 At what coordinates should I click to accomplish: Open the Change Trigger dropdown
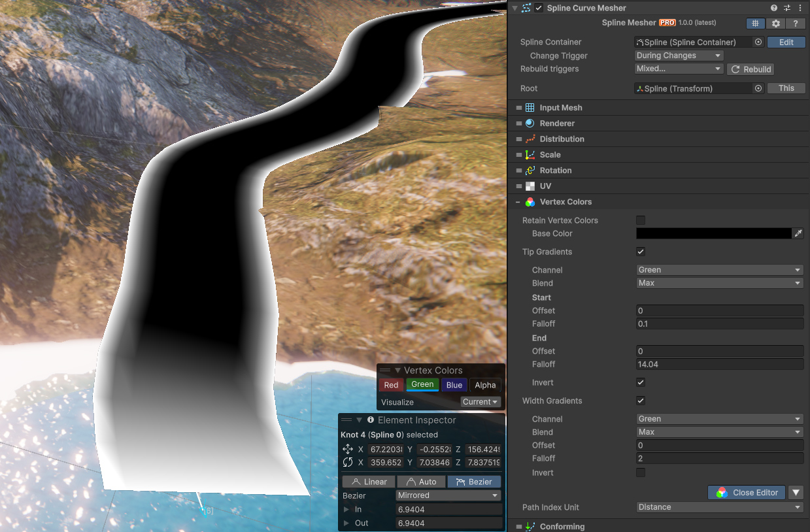[x=679, y=56]
